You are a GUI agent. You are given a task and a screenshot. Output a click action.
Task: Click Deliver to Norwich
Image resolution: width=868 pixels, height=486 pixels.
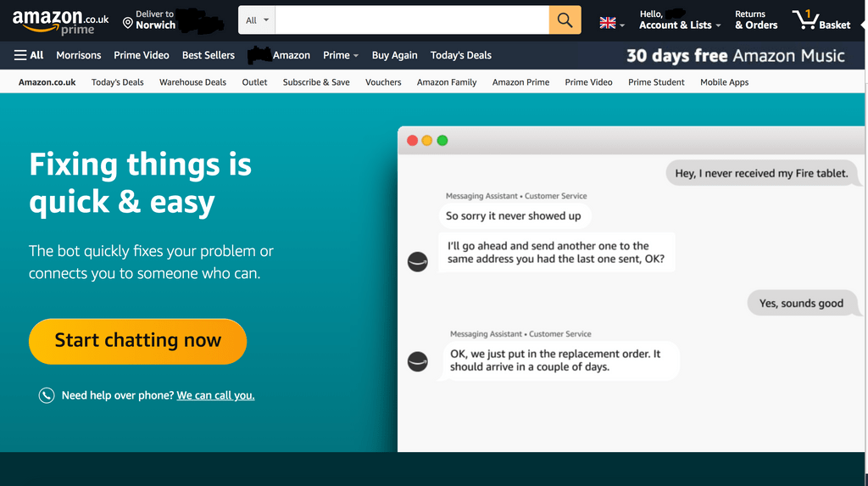[x=156, y=20]
